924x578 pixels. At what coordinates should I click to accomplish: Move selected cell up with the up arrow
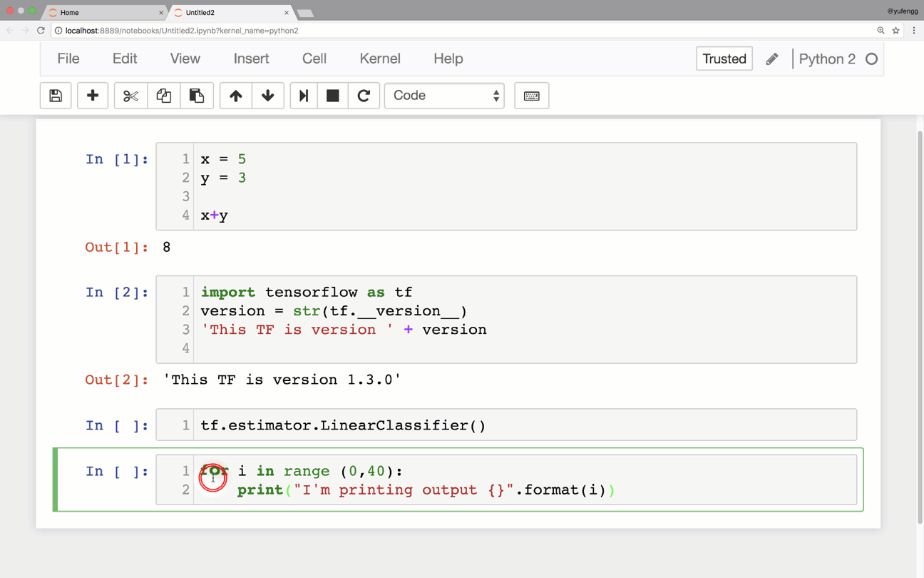(236, 96)
